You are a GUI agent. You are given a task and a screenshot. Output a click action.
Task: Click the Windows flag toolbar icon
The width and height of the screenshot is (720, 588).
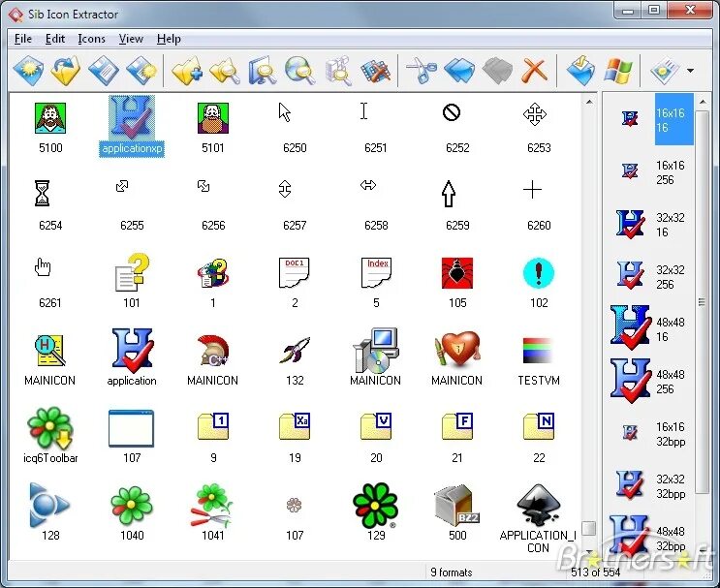pyautogui.click(x=618, y=70)
